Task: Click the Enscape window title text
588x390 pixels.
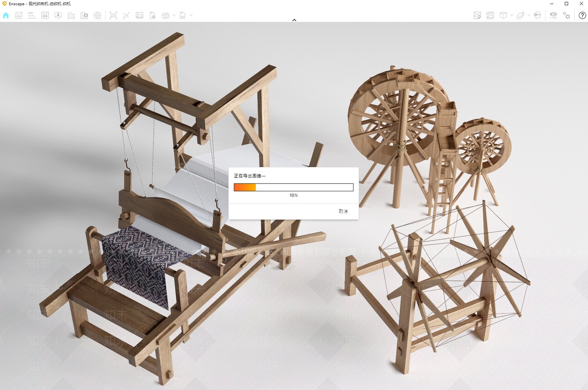Action: tap(40, 4)
